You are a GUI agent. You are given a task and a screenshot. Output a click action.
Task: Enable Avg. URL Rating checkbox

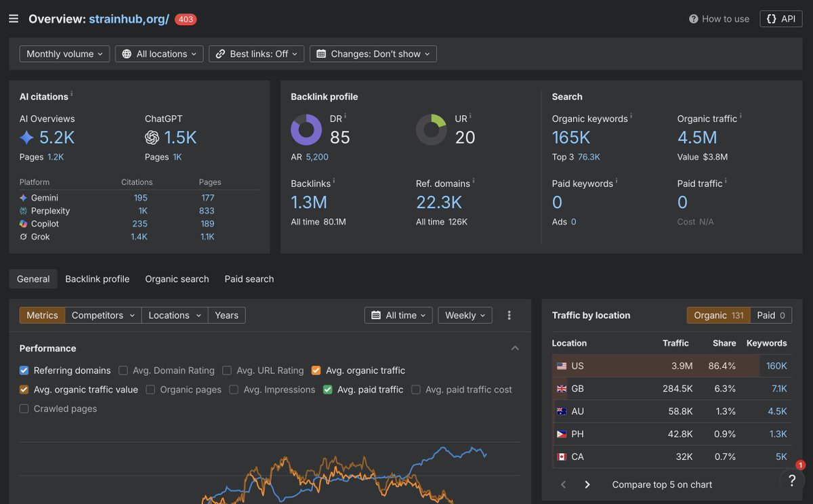click(227, 371)
